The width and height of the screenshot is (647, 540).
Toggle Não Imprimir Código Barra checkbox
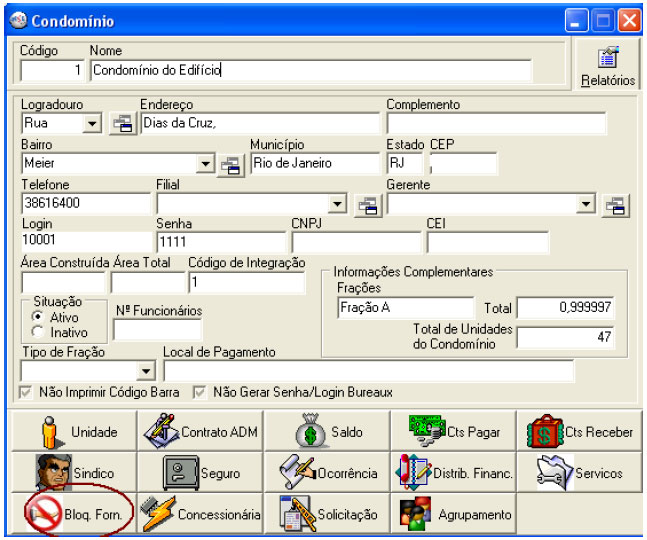26,392
